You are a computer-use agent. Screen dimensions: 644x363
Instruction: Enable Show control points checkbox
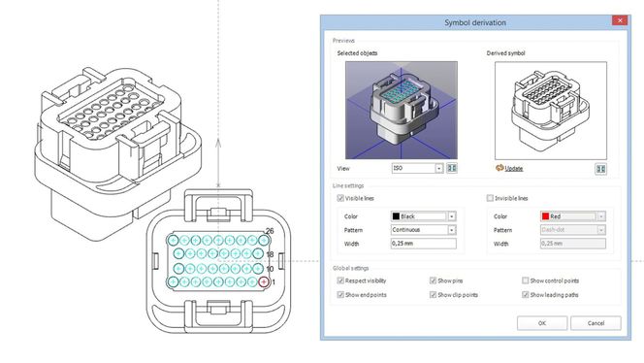[526, 280]
